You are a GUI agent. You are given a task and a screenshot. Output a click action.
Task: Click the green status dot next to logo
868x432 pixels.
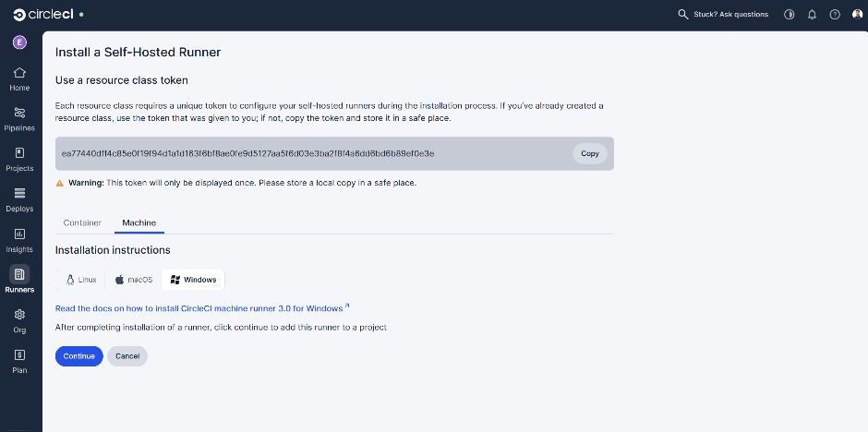[81, 15]
